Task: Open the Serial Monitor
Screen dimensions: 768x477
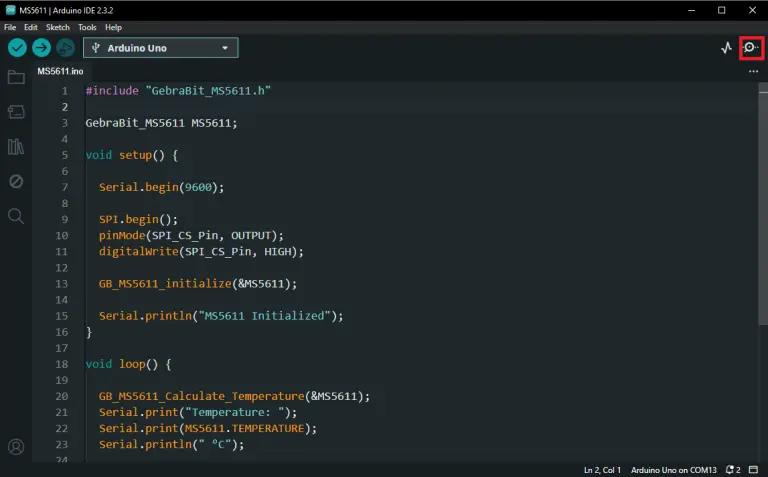Action: click(x=751, y=48)
